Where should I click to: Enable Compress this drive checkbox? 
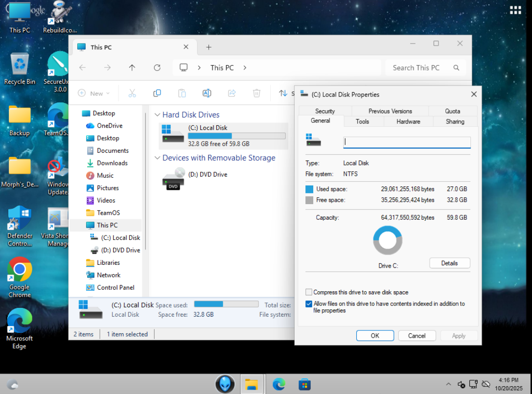click(309, 292)
